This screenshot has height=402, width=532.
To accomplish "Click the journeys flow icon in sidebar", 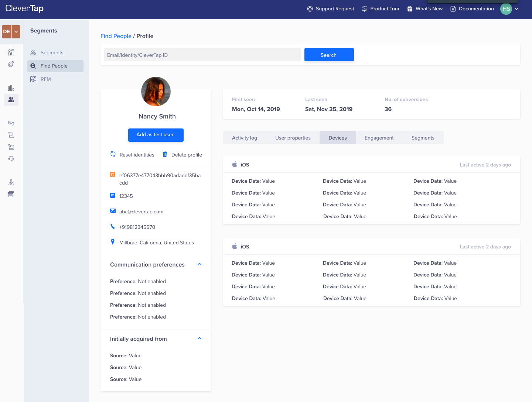I will (x=11, y=135).
